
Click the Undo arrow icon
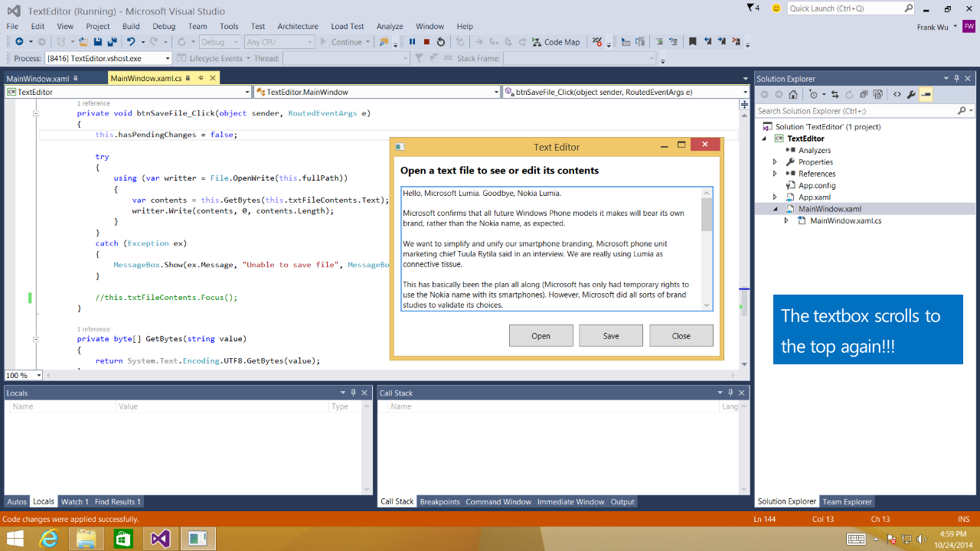(131, 42)
